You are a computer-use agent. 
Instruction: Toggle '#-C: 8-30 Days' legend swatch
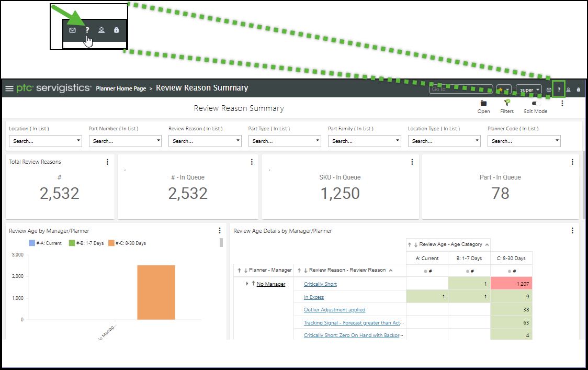pyautogui.click(x=111, y=243)
